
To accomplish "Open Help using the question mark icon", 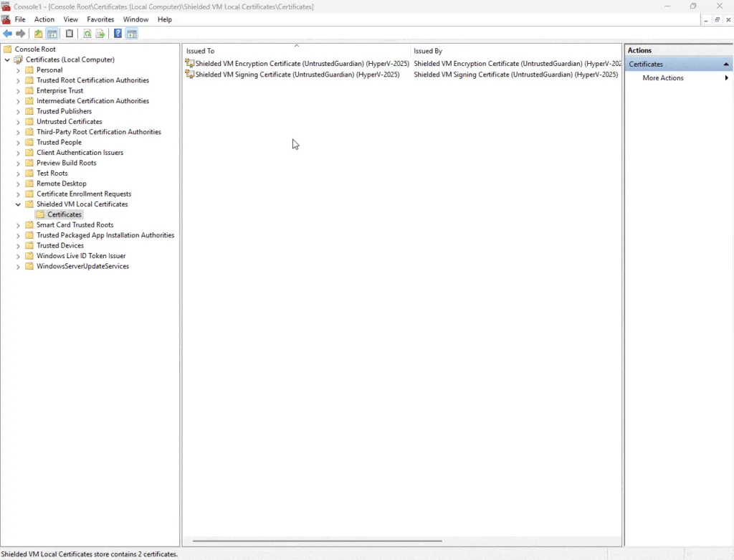I will (118, 33).
